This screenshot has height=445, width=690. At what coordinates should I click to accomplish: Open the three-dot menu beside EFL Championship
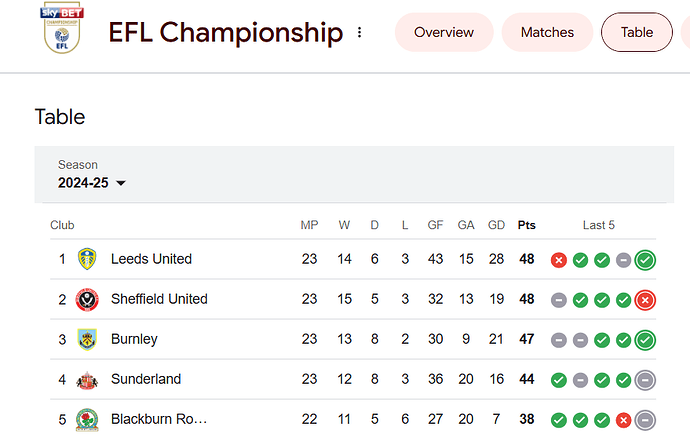click(360, 32)
